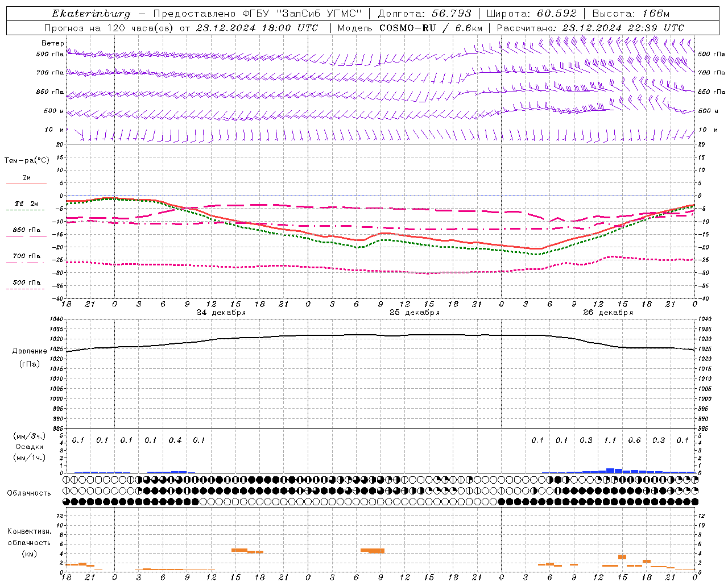Click the Ekaterinburg station title

(91, 14)
